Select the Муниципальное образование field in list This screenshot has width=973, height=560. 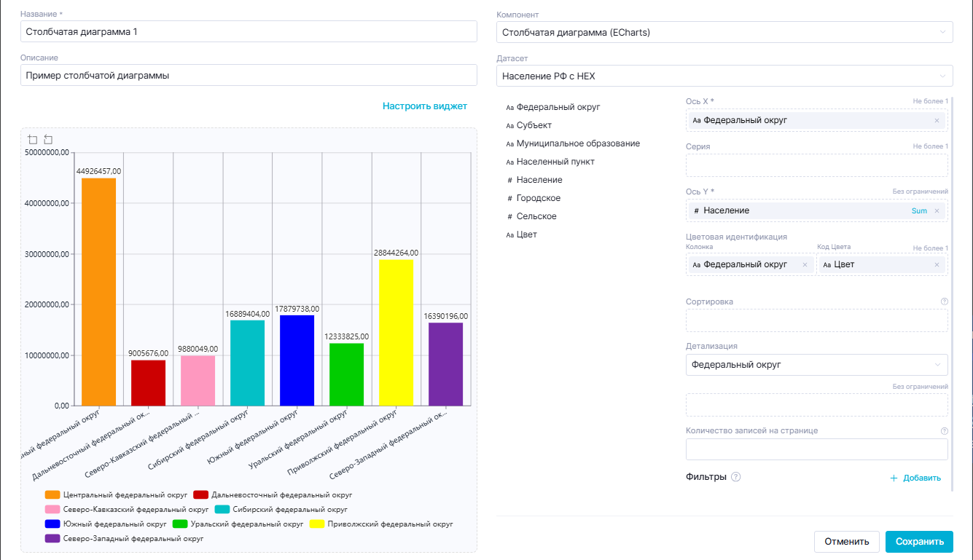577,143
